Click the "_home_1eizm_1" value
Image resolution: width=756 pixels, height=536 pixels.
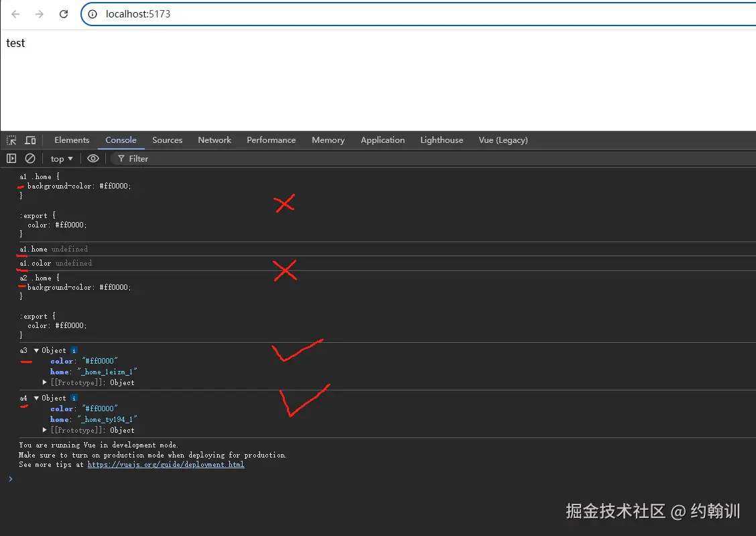[107, 372]
